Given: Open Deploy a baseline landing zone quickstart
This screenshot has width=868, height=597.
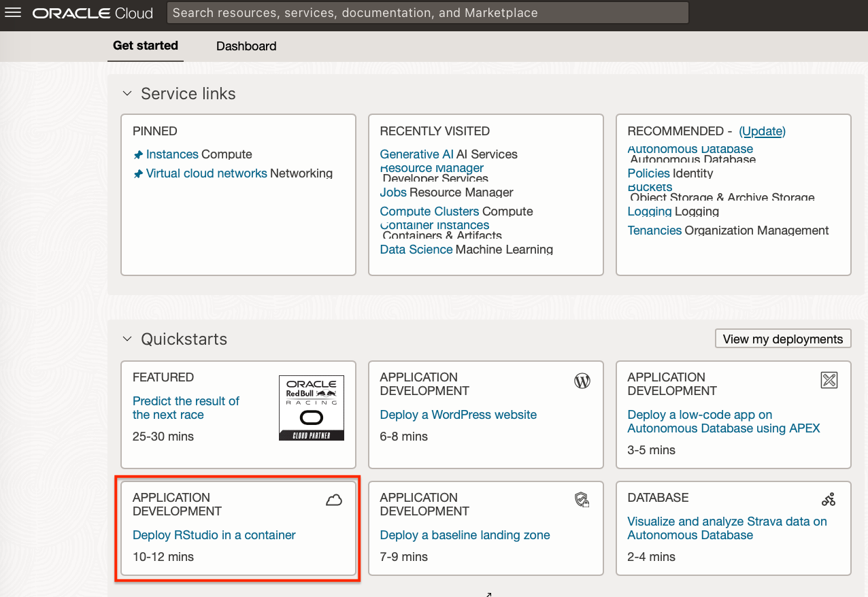Looking at the screenshot, I should 465,535.
